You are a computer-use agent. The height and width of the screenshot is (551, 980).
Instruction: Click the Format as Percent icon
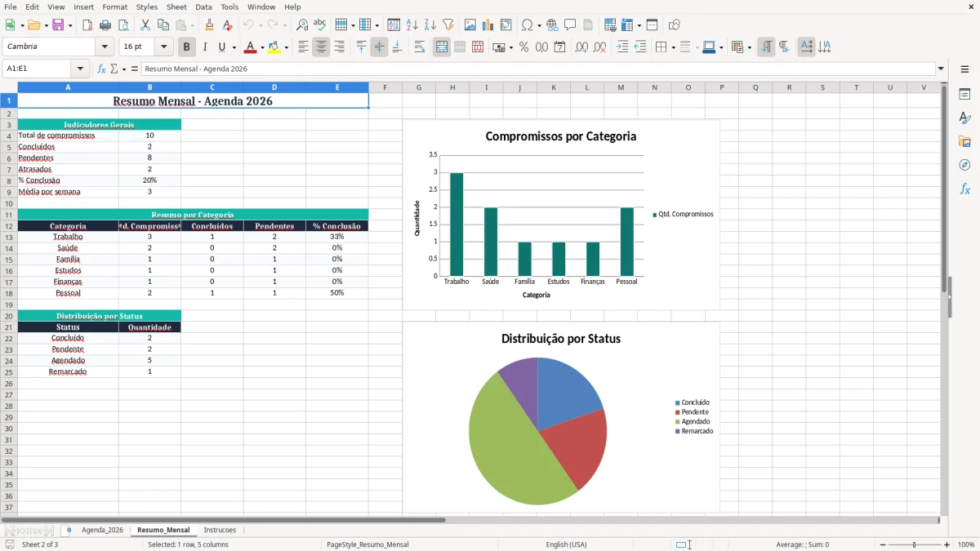coord(523,47)
